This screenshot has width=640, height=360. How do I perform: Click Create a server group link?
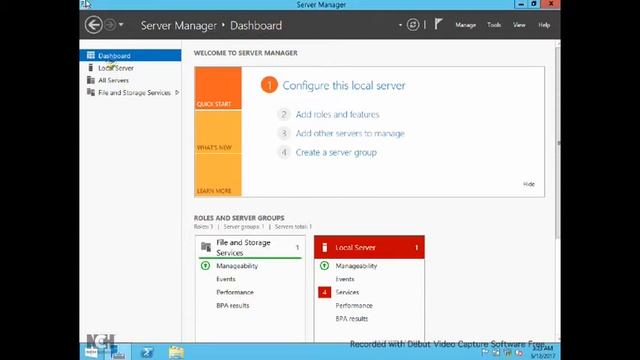pyautogui.click(x=336, y=153)
